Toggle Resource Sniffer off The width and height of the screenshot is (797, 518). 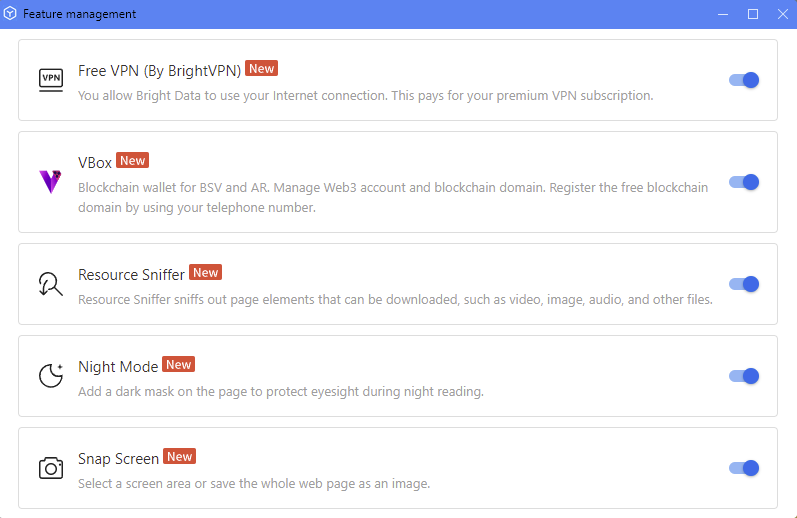tap(744, 284)
